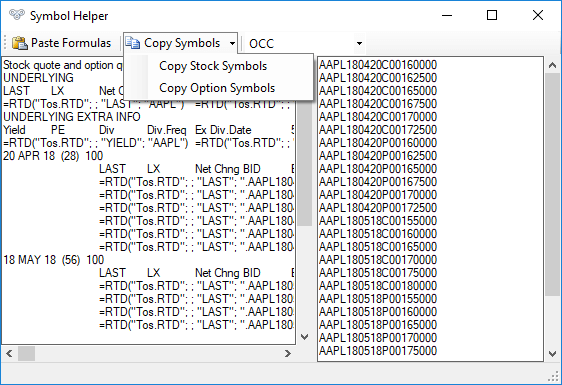The height and width of the screenshot is (385, 562).
Task: Select symbol AAPL180518P00155000
Action: pyautogui.click(x=378, y=299)
